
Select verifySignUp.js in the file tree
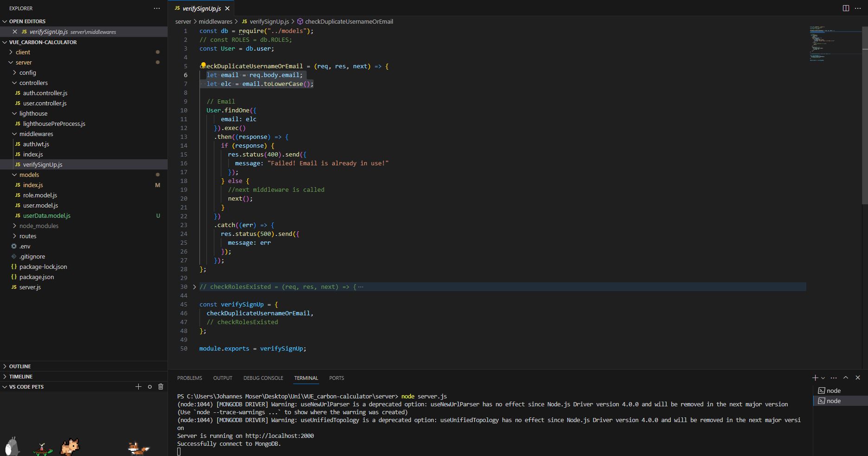[x=84, y=164]
